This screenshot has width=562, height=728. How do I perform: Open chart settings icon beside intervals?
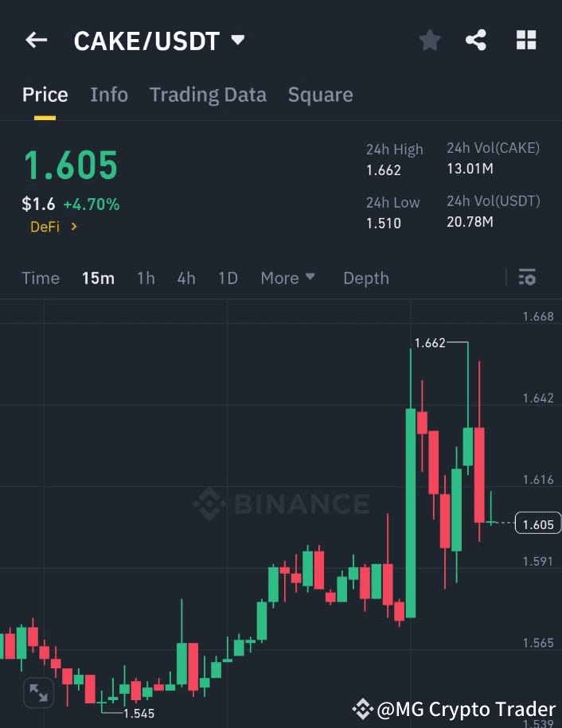click(527, 277)
